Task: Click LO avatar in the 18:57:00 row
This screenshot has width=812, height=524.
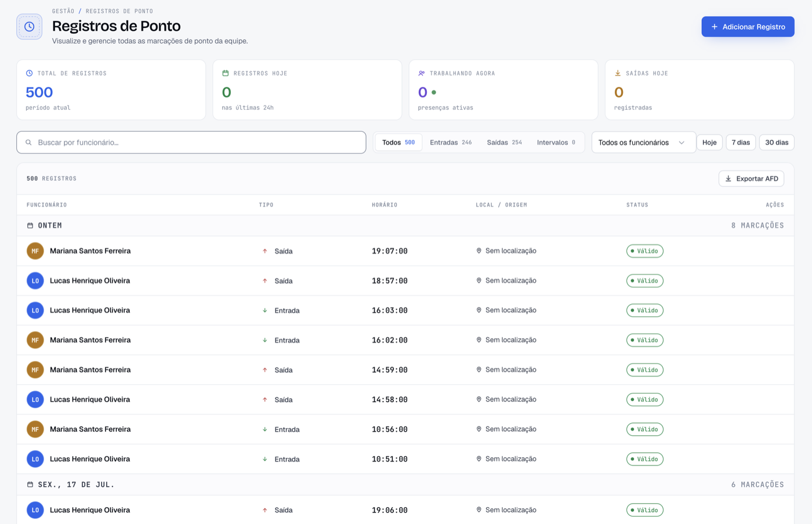Action: pos(35,280)
